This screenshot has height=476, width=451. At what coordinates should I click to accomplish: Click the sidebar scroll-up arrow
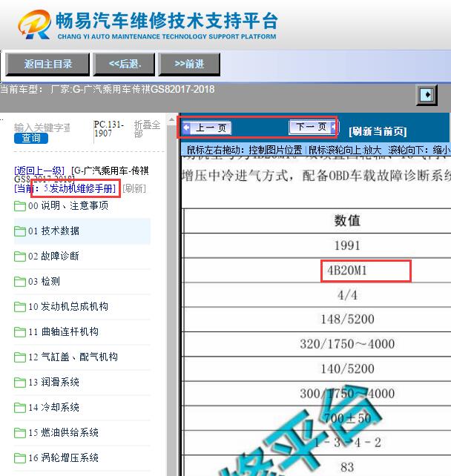click(171, 120)
